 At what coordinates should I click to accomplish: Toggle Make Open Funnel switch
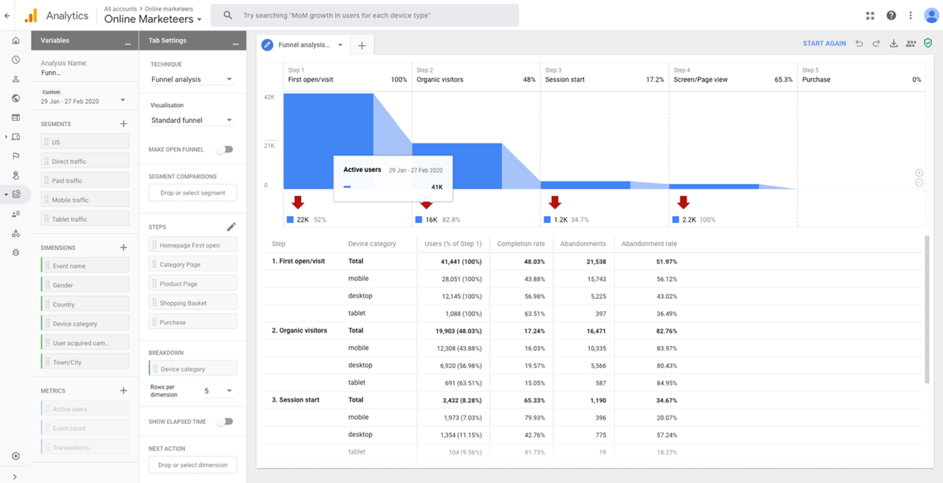225,150
